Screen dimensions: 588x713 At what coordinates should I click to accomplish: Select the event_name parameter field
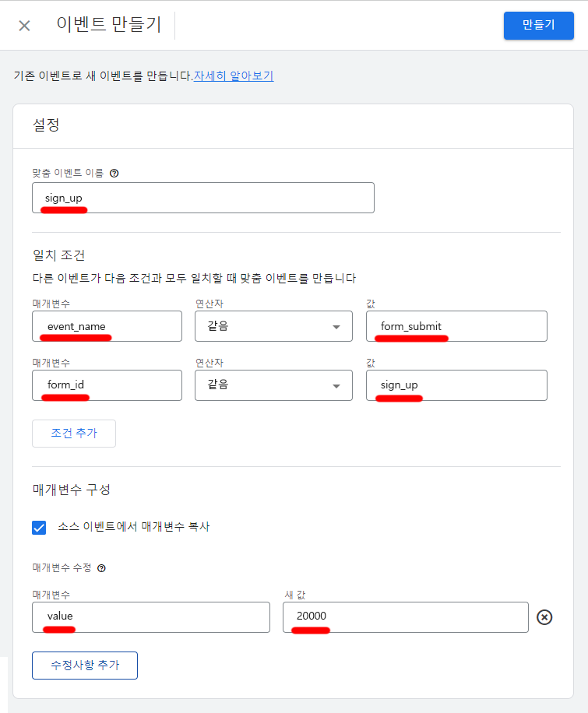107,326
